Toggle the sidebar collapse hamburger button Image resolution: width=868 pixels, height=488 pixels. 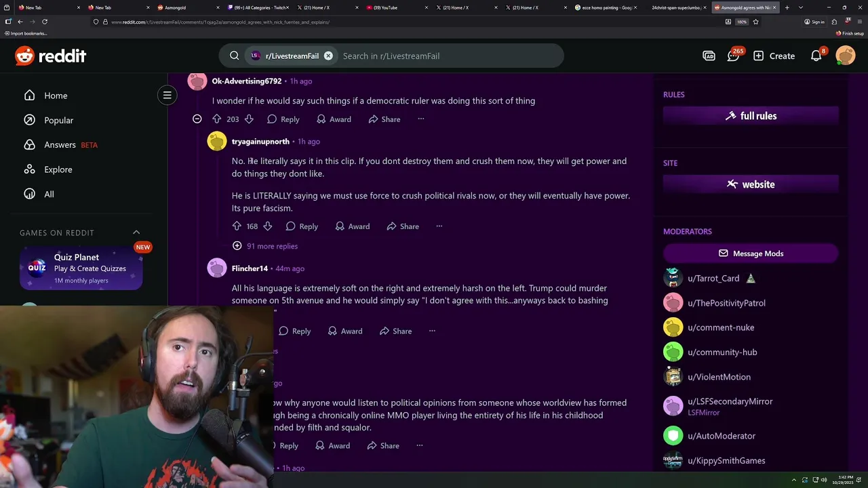pos(167,96)
